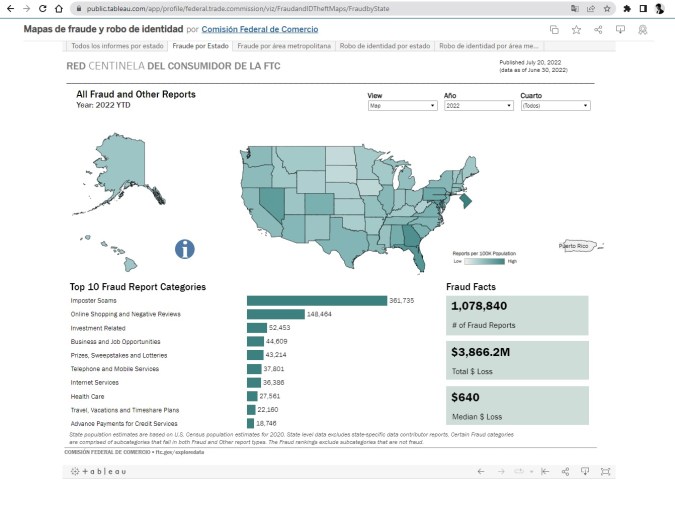
Task: Open the View dropdown showing Map
Action: coord(403,105)
